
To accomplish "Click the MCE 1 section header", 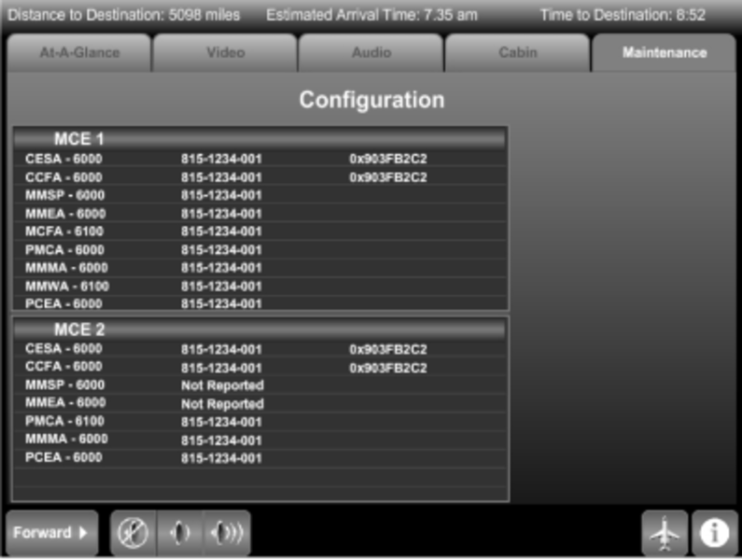I will 260,139.
